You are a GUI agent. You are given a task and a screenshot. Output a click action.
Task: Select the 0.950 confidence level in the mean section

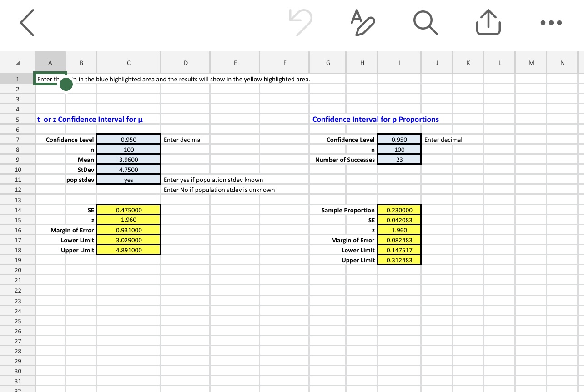pos(129,140)
